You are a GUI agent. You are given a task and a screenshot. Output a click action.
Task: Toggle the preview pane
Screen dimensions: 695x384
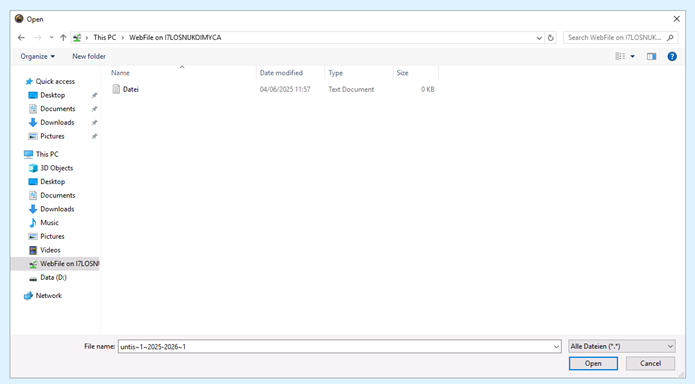651,56
